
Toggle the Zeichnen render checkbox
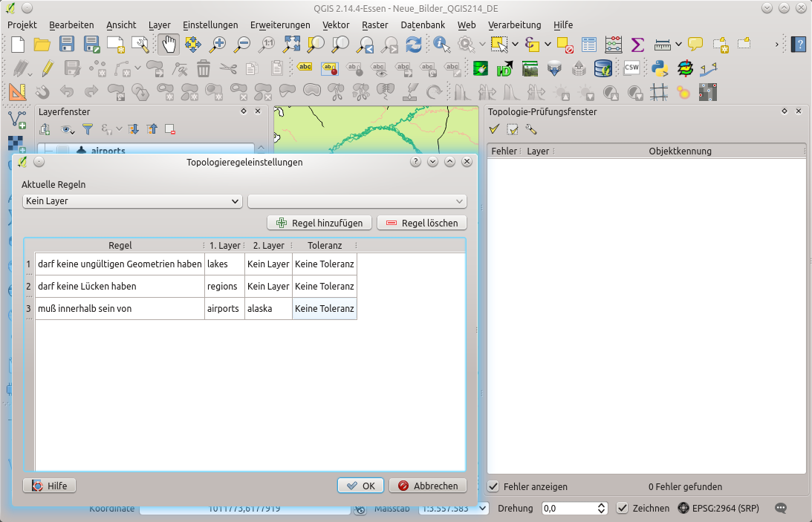point(623,509)
